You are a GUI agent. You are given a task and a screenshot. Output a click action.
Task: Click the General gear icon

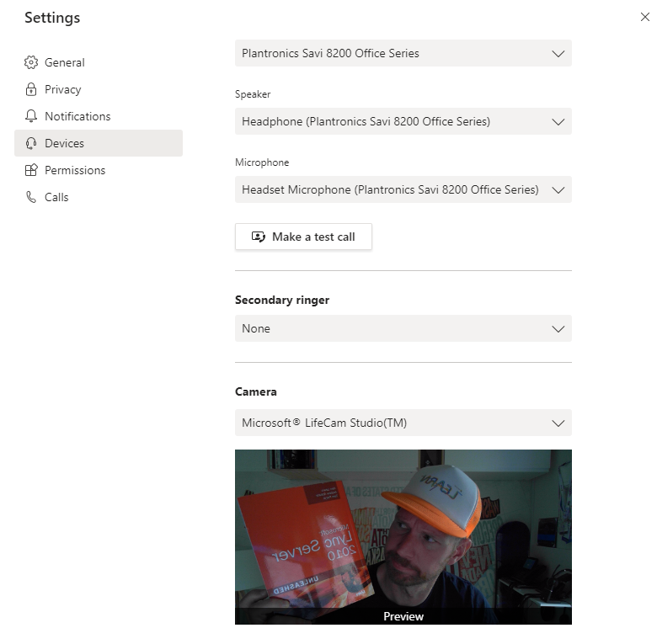point(31,62)
